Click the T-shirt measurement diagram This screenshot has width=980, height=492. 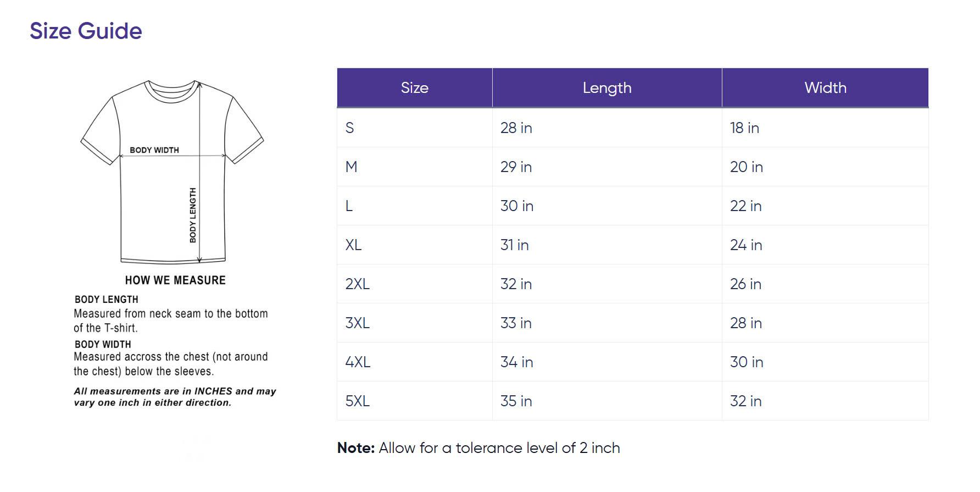pyautogui.click(x=172, y=172)
